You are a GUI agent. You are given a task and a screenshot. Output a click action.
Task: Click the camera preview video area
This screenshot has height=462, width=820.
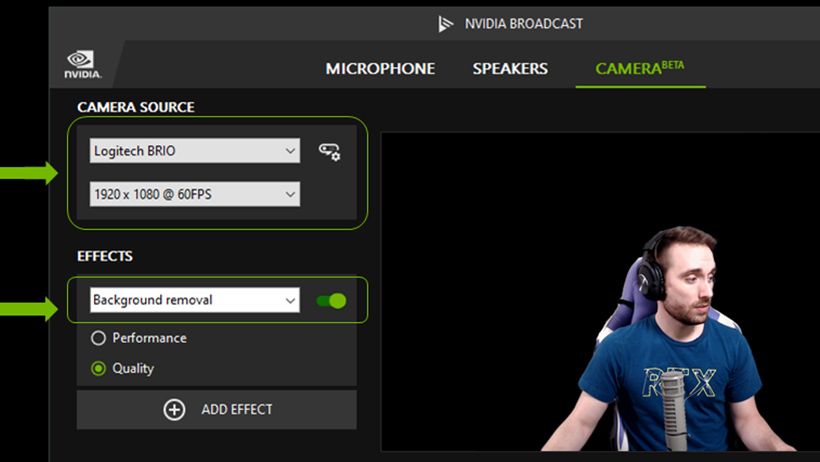click(x=600, y=290)
